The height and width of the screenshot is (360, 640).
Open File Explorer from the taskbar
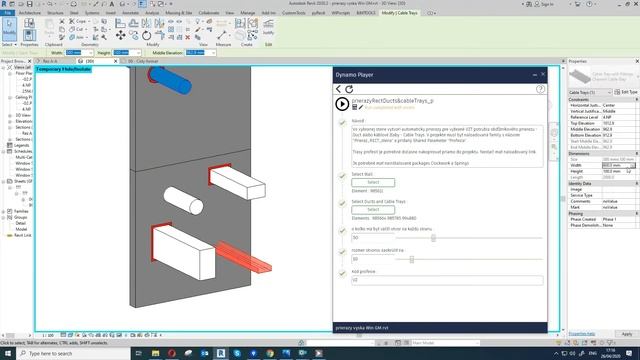point(156,353)
